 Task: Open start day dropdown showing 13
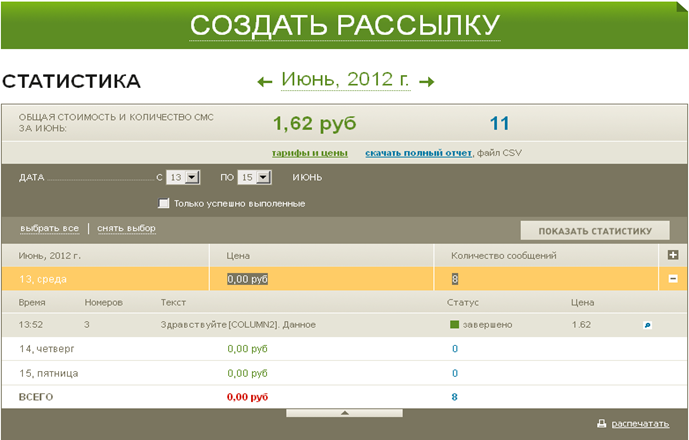184,177
